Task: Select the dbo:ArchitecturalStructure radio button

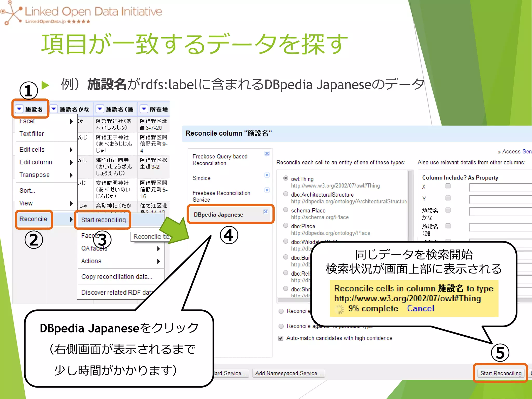Action: pyautogui.click(x=285, y=194)
